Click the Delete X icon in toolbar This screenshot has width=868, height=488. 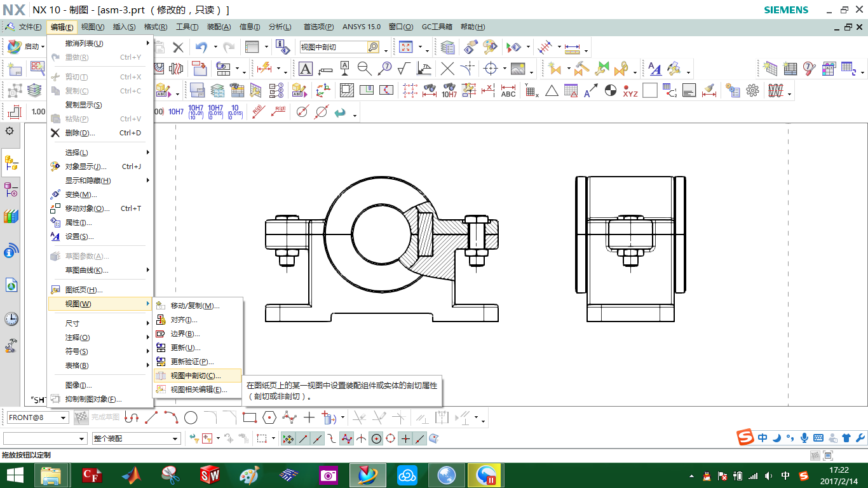click(x=178, y=47)
